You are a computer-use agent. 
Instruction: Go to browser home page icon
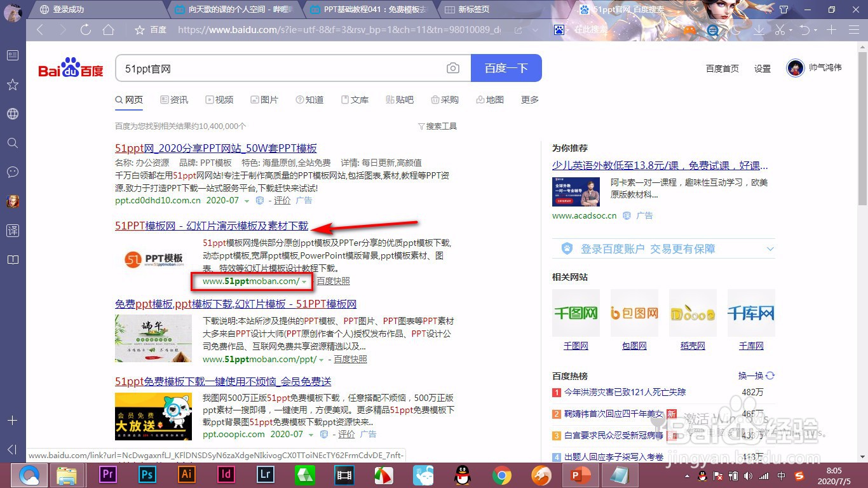point(109,30)
